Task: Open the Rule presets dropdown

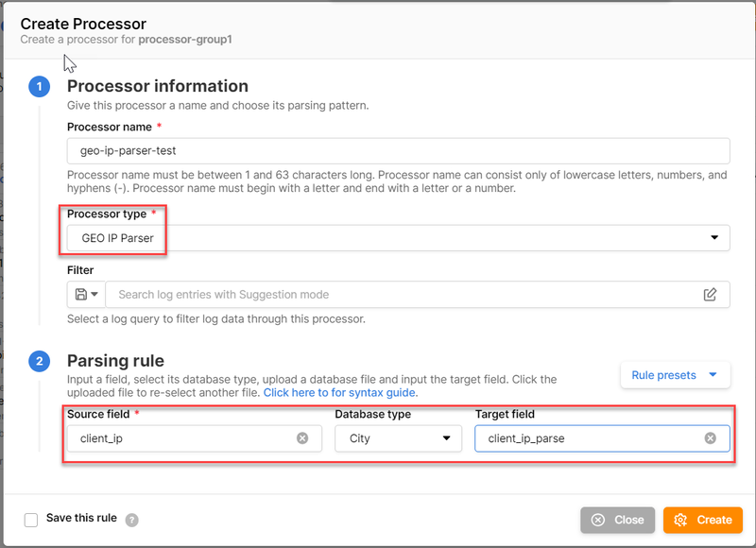Action: click(x=675, y=375)
